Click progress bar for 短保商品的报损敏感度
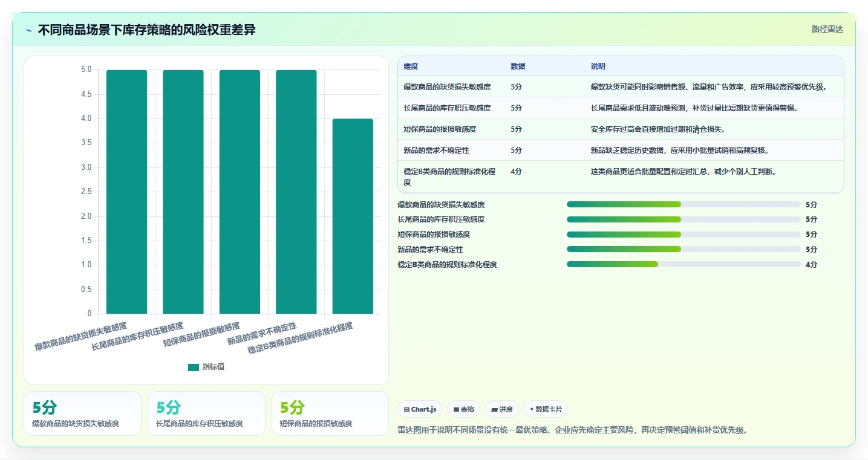868x460 pixels. [684, 235]
